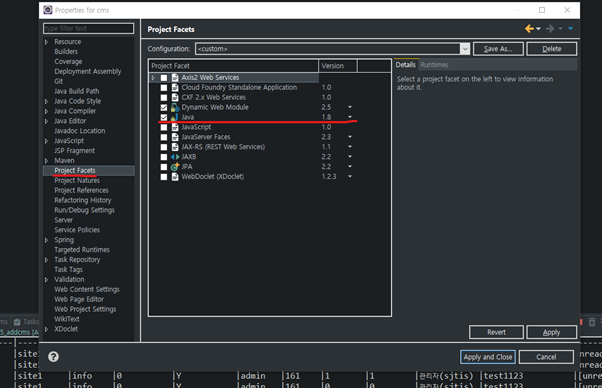Click the Project Facet column header
Image resolution: width=602 pixels, height=388 pixels.
(x=233, y=66)
